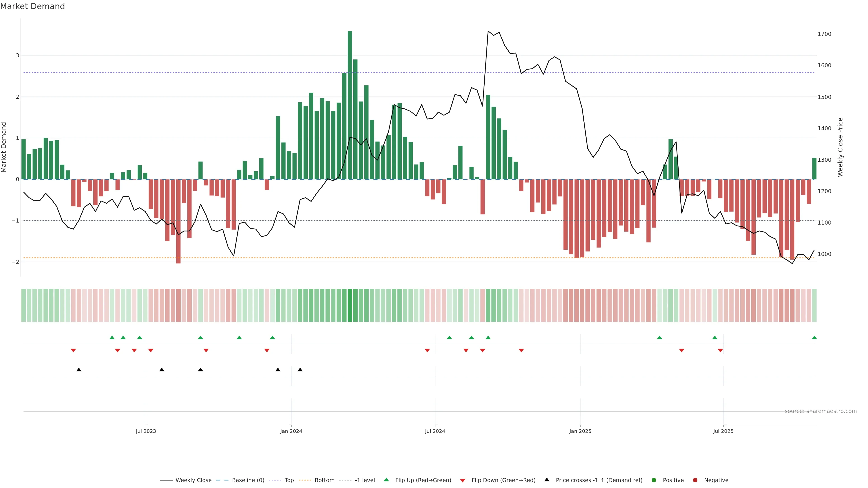Click the Flip Down red triangle legend icon
The width and height of the screenshot is (868, 488).
coord(462,480)
